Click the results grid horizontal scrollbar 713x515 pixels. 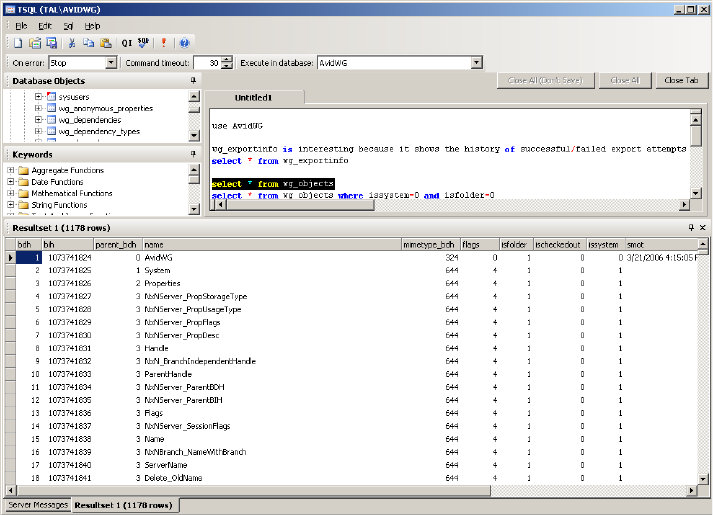point(254,490)
